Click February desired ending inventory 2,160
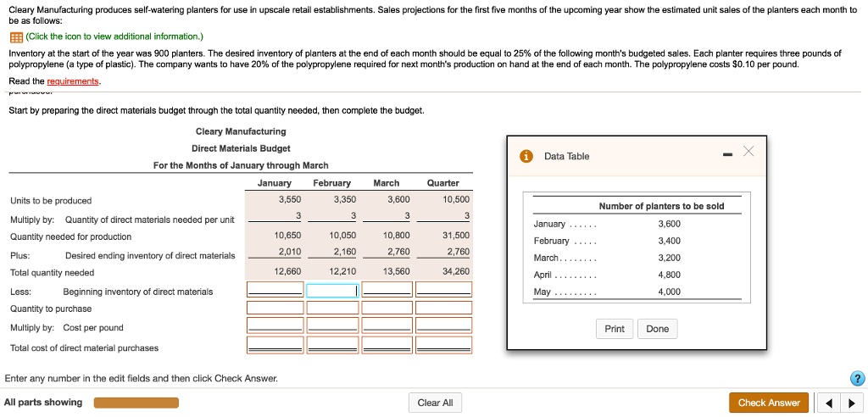This screenshot has height=417, width=868. [x=345, y=252]
